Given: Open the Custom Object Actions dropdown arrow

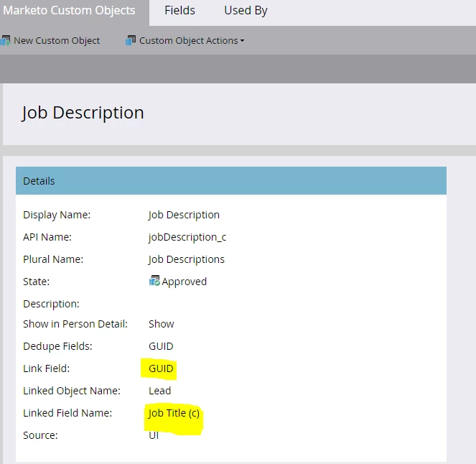Looking at the screenshot, I should click(242, 41).
